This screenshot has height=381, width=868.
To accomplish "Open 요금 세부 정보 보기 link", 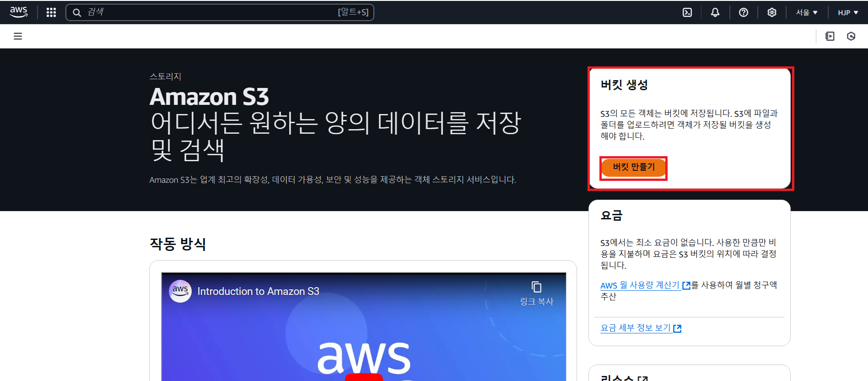I will point(636,328).
